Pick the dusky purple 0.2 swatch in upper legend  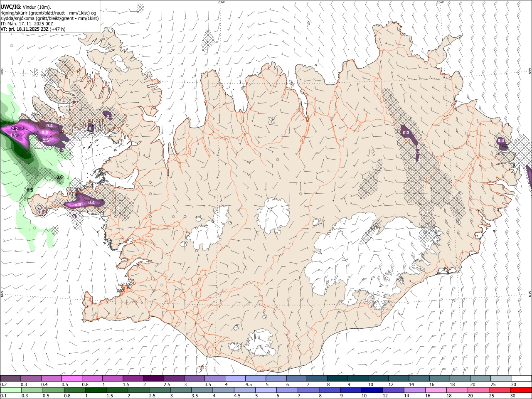coord(10,379)
